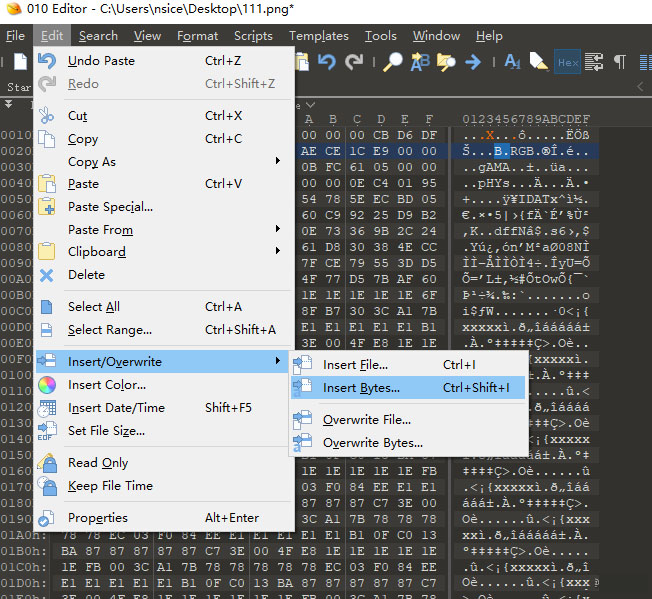Open the Templates menu
Image resolution: width=652 pixels, height=599 pixels.
pos(319,36)
